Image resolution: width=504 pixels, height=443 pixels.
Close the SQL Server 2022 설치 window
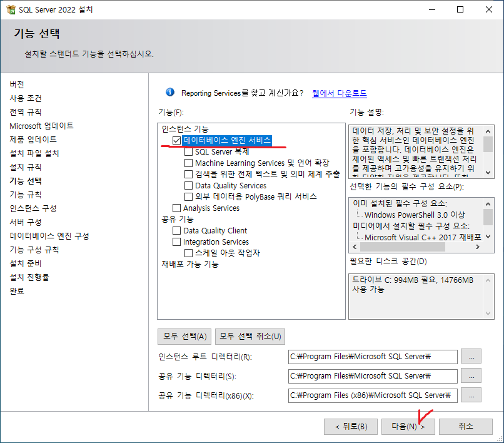[489, 9]
